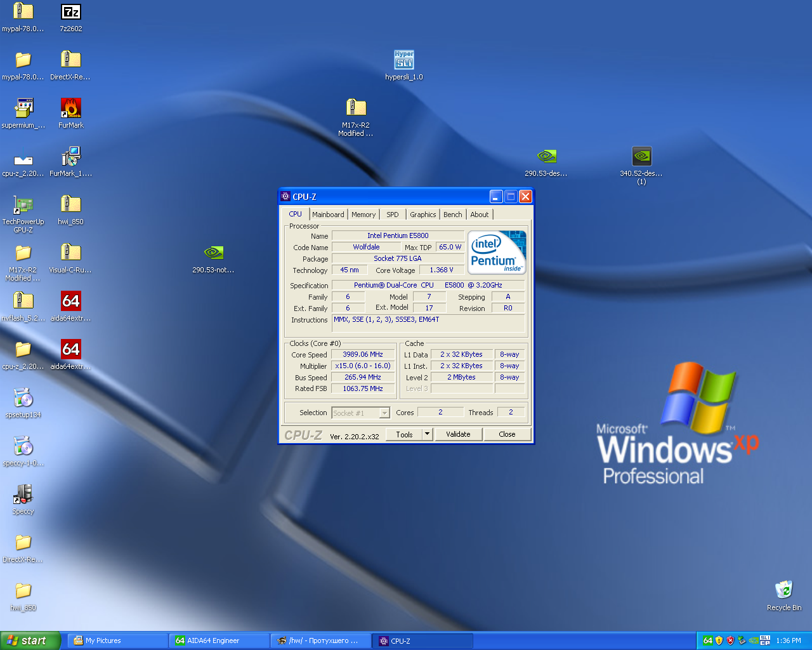Click the yellow security shield tray icon
The height and width of the screenshot is (650, 812).
pyautogui.click(x=719, y=640)
